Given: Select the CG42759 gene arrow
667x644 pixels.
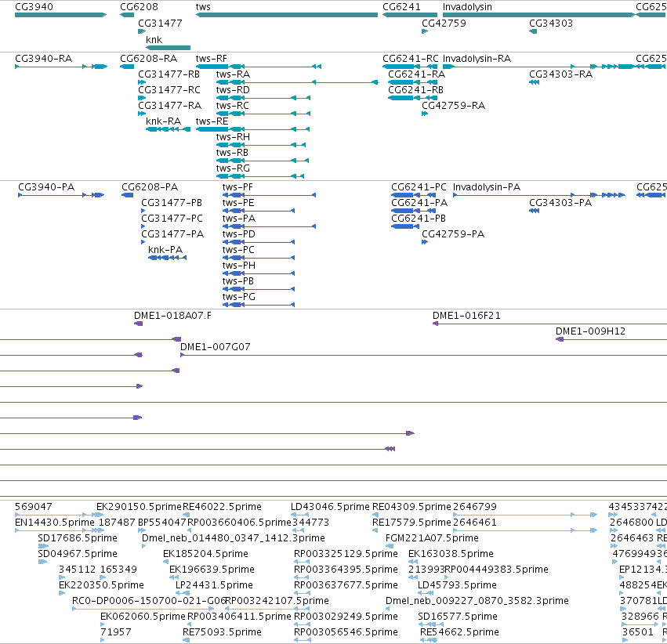Looking at the screenshot, I should tap(425, 31).
